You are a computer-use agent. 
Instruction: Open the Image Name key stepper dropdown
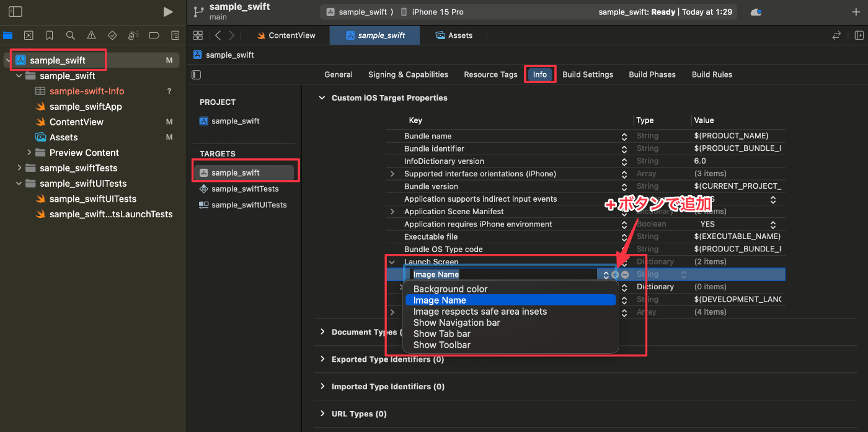606,274
